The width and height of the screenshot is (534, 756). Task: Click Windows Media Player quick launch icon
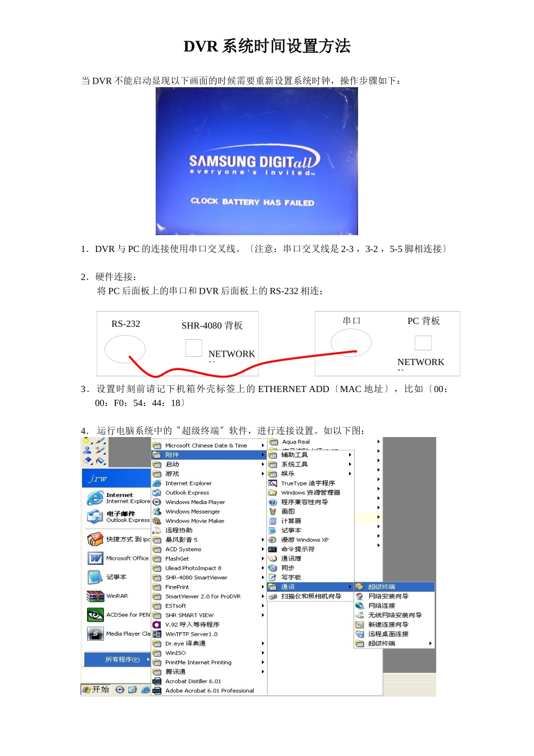[120, 690]
